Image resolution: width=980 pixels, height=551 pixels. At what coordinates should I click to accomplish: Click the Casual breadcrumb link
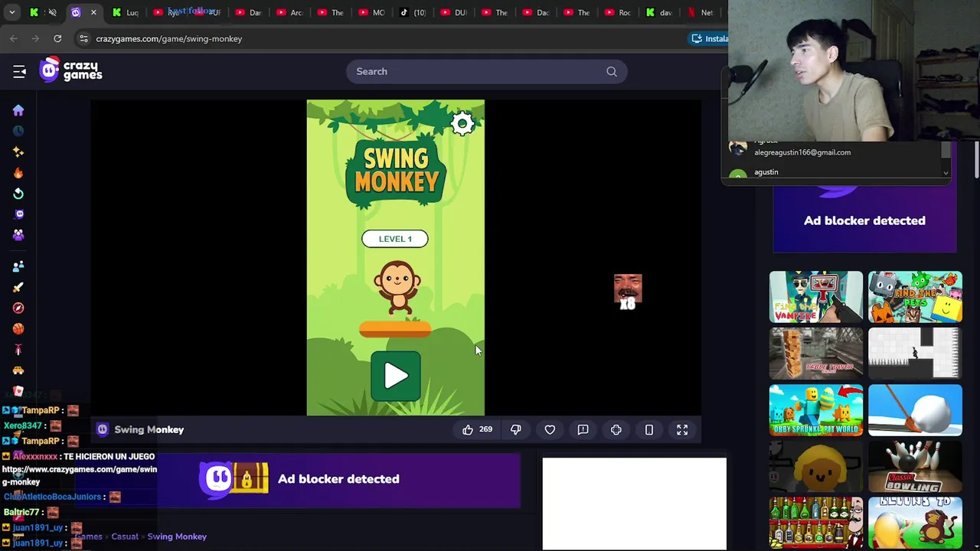(125, 536)
